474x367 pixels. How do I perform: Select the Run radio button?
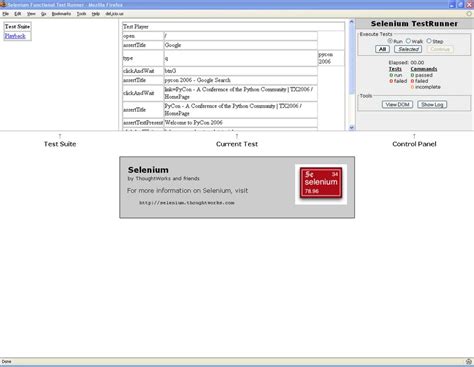pos(390,41)
